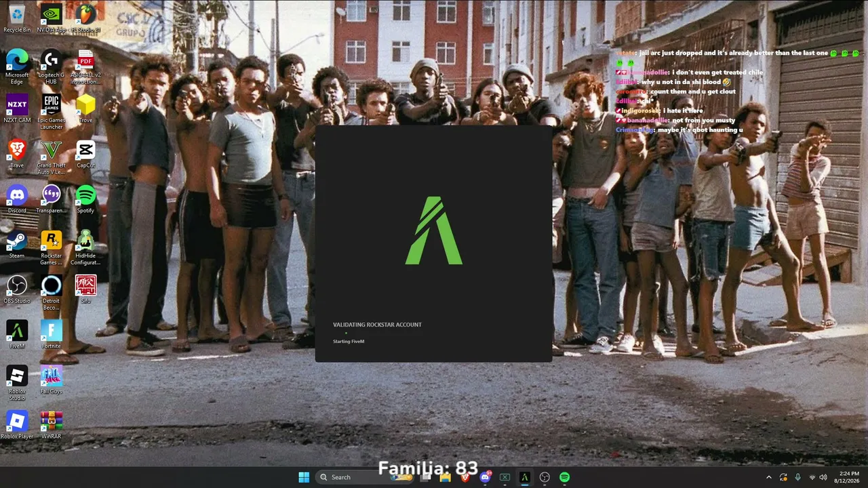Open the WinRAR desktop shortcut
The height and width of the screenshot is (488, 868).
coord(51,425)
